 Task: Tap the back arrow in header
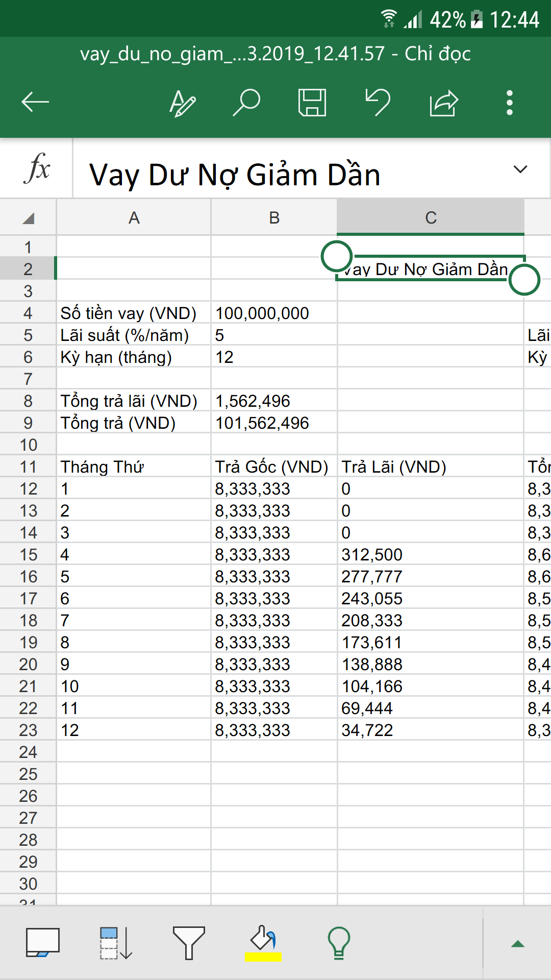coord(35,103)
